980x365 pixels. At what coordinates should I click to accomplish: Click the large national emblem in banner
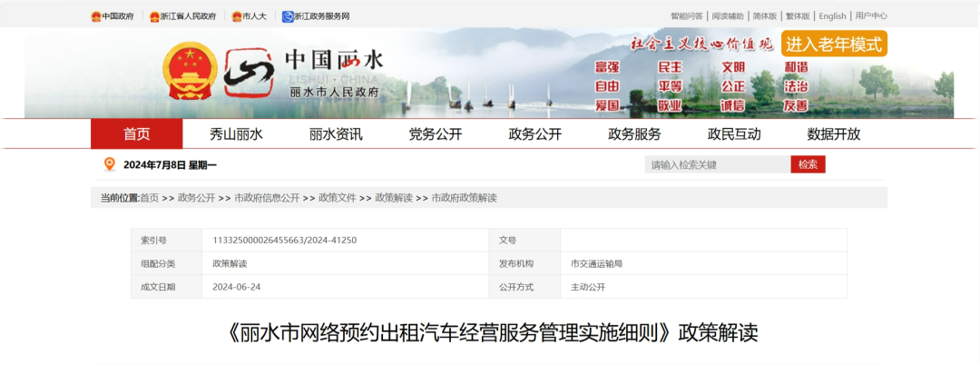tap(190, 71)
